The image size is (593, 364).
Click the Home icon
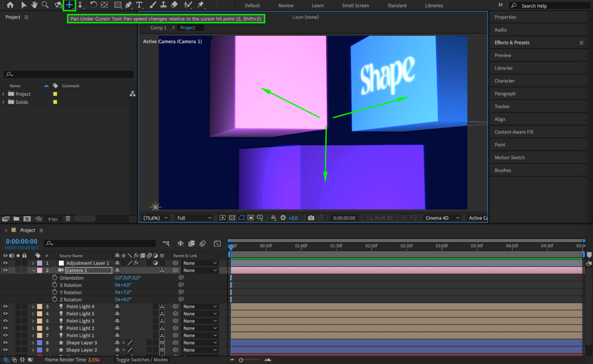(10, 5)
